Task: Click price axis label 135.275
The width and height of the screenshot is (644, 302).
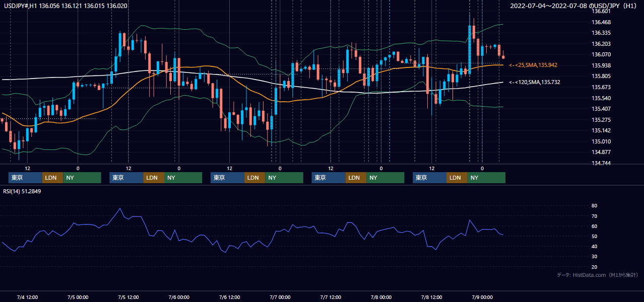Action: [602, 120]
